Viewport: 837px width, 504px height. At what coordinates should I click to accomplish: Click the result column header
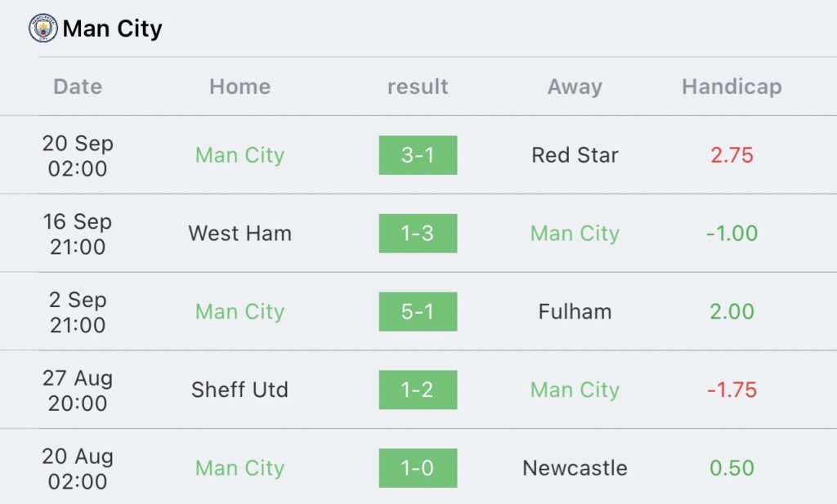(418, 87)
